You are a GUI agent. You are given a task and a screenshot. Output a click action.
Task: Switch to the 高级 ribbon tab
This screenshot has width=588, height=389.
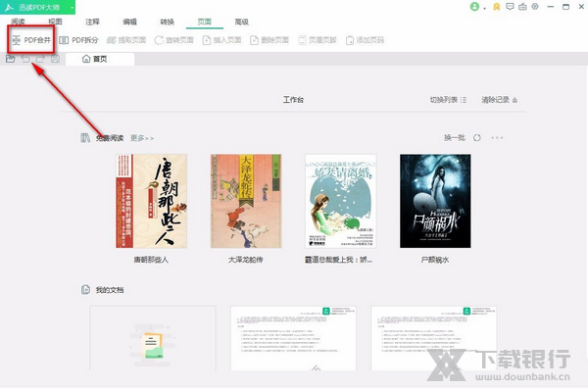coord(242,22)
